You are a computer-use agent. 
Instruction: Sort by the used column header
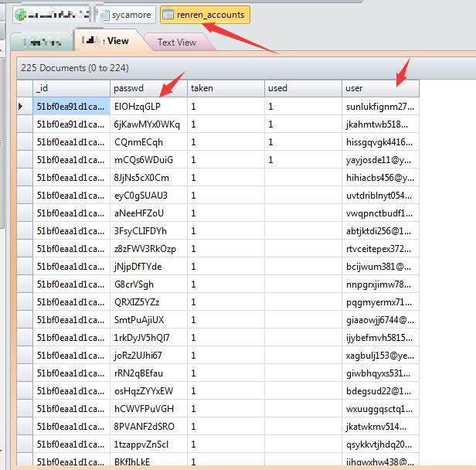(303, 88)
